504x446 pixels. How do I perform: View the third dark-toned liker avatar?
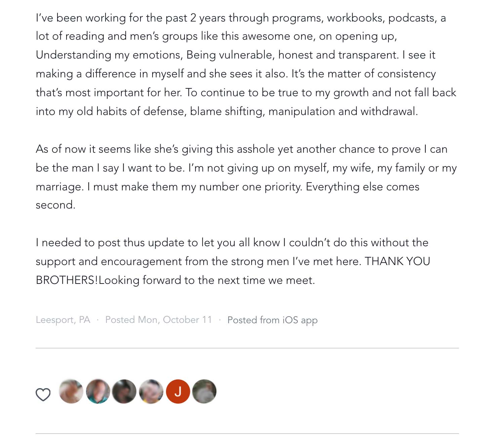point(124,392)
